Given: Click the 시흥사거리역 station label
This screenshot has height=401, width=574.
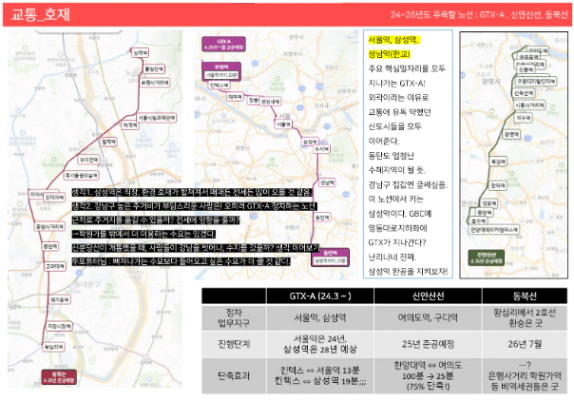Looking at the screenshot, I should tap(530, 105).
